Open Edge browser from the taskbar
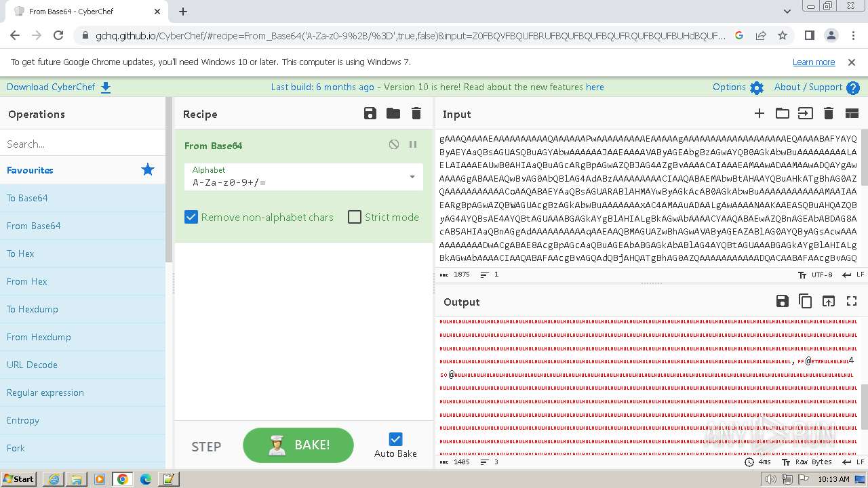Image resolution: width=868 pixels, height=488 pixels. pos(146,479)
